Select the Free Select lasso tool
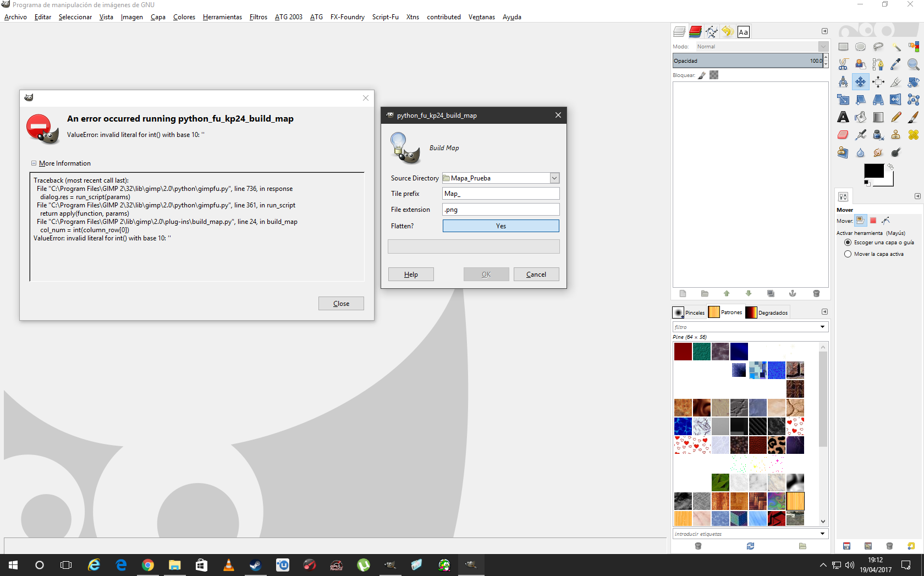Viewport: 924px width, 576px height. coord(878,47)
